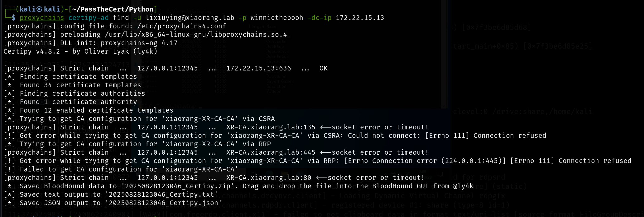Click the IP 172.22.15.13 after -dc-ip

tap(360, 18)
